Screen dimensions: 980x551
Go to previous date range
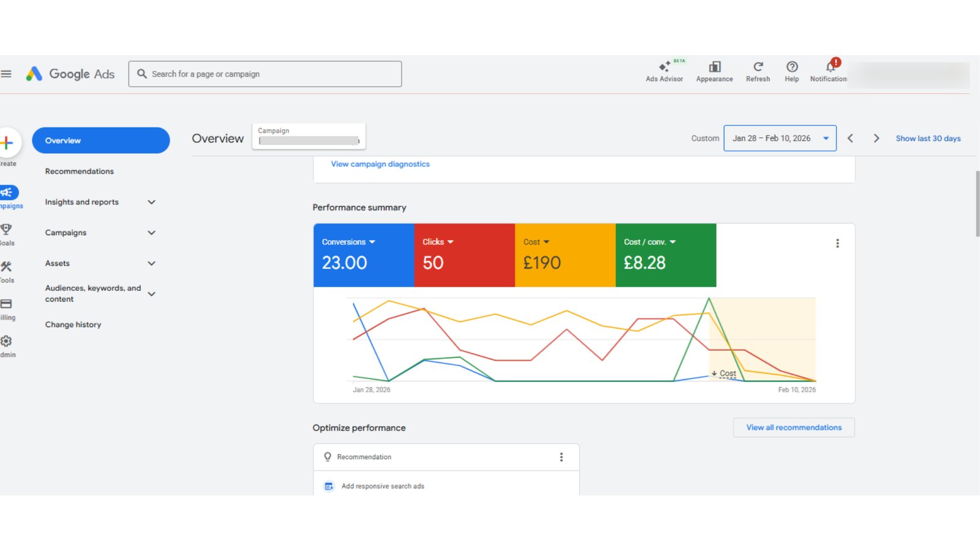coord(850,138)
